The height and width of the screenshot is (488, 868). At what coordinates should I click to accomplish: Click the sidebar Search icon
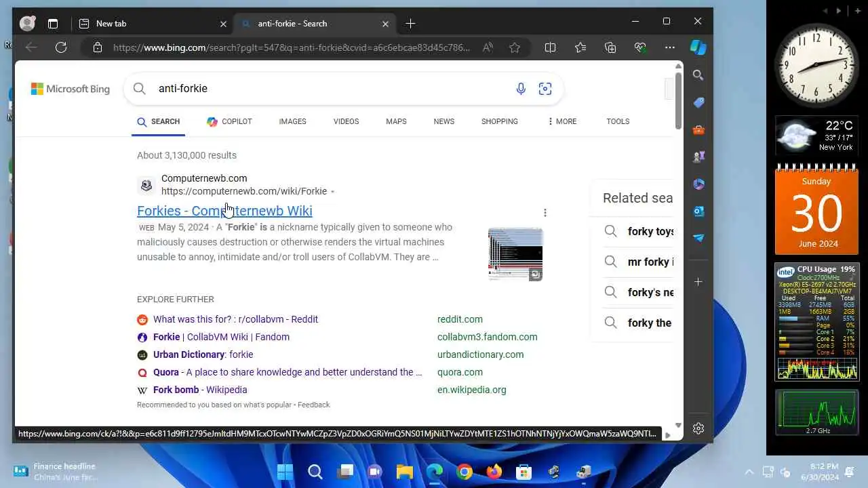(x=698, y=75)
